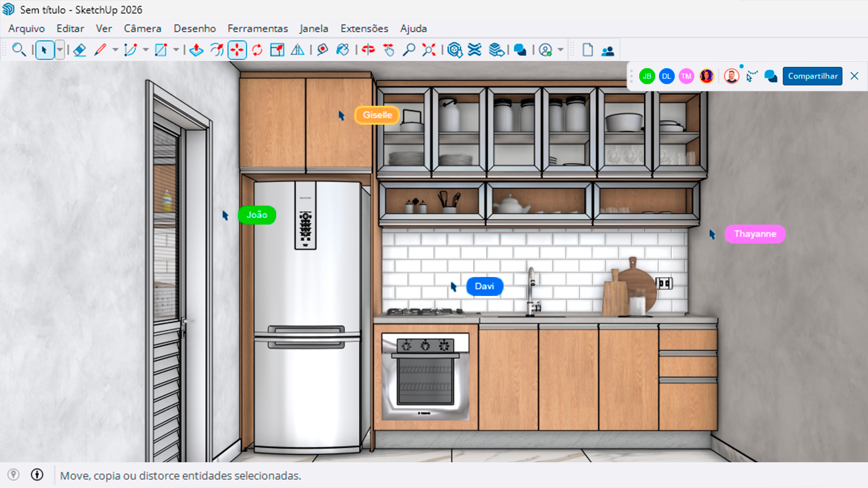Activate the Push/Pull tool
Viewport: 868px width, 488px height.
(x=196, y=50)
